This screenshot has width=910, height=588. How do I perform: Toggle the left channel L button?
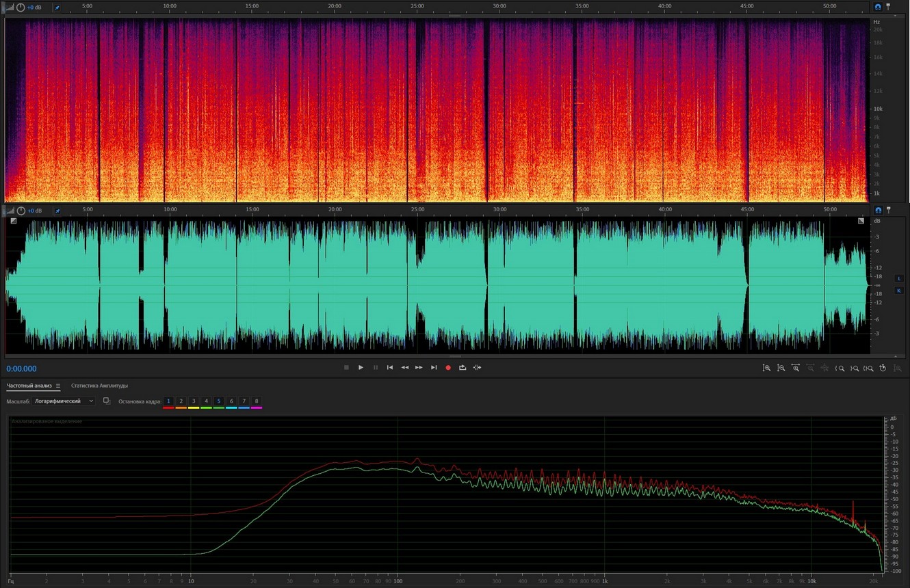pos(899,278)
